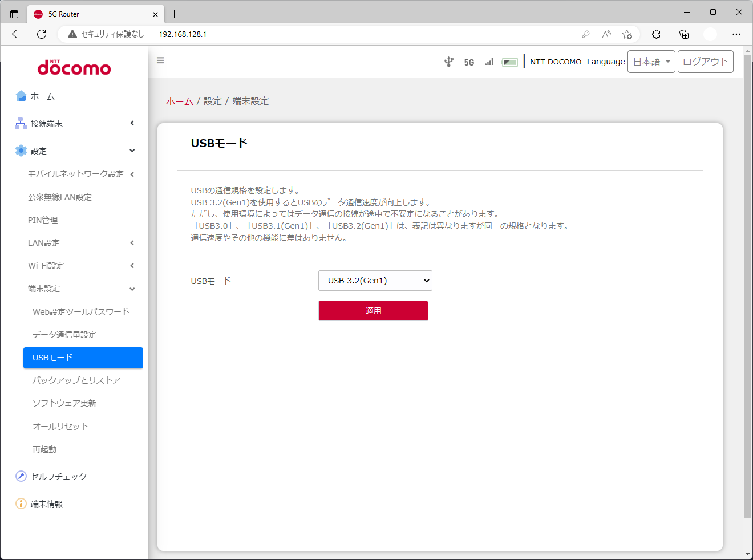This screenshot has width=753, height=560.
Task: Click the 適用 apply button
Action: 373,311
